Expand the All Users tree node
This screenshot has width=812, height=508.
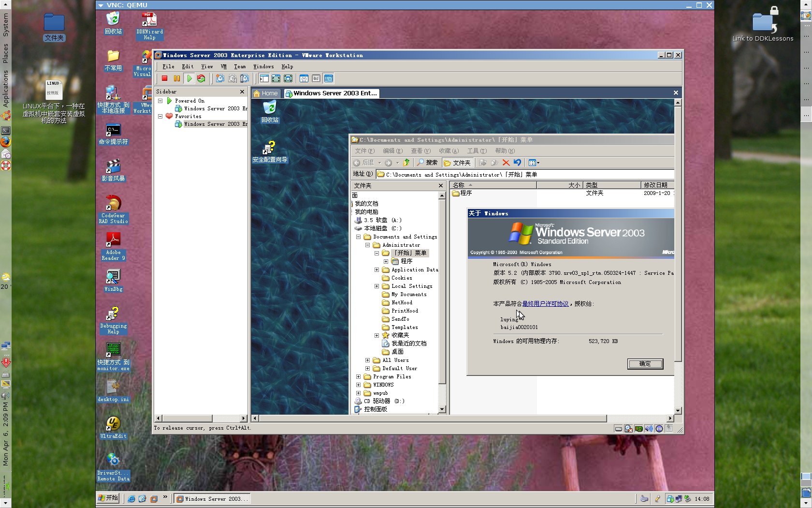(367, 360)
